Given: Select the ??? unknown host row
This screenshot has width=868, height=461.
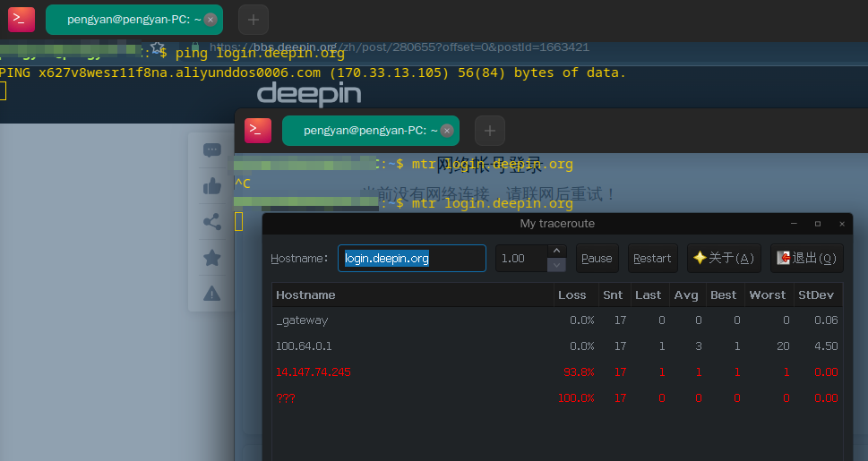Looking at the screenshot, I should (x=557, y=398).
